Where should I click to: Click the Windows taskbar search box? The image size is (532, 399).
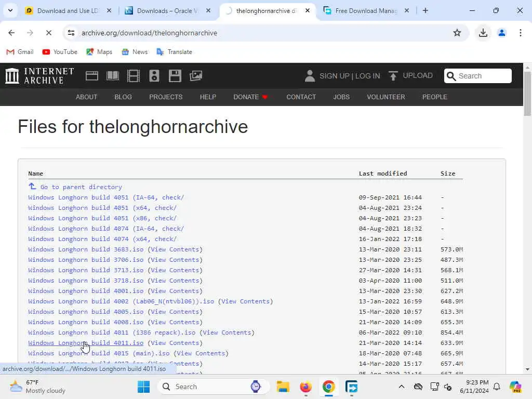tap(213, 387)
